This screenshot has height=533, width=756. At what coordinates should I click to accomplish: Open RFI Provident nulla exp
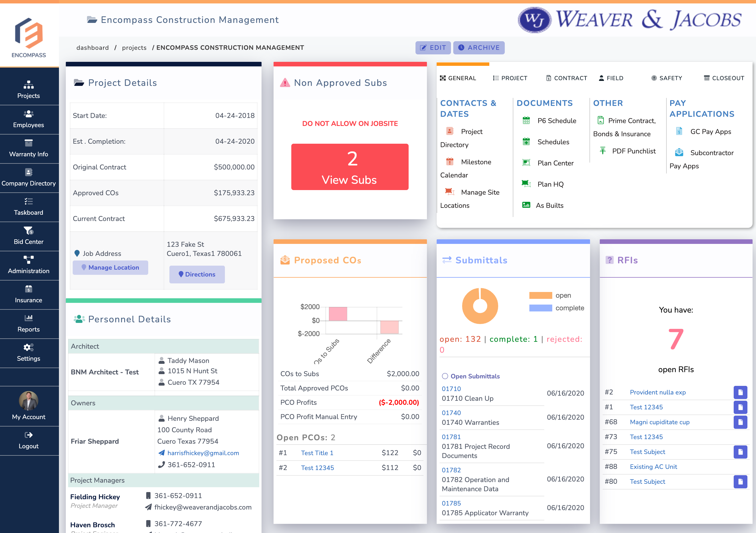tap(658, 392)
